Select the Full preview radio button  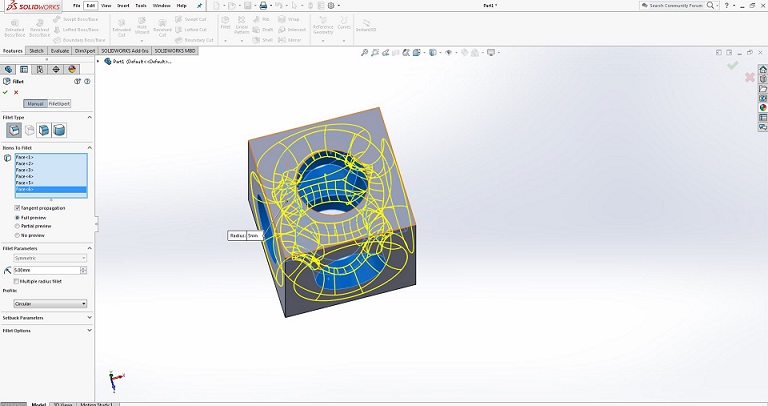[x=18, y=217]
